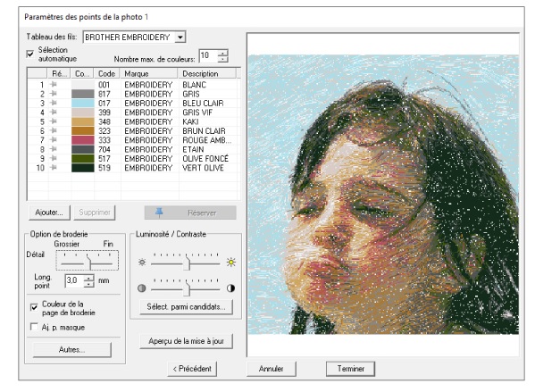Click the low contrast circle icon
Screen dimensions: 535x392
(142, 288)
